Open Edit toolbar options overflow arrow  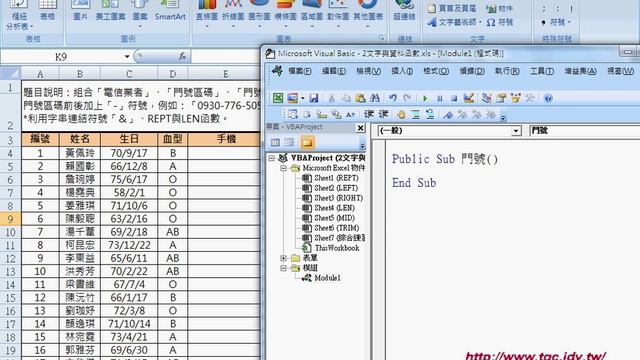(x=504, y=117)
